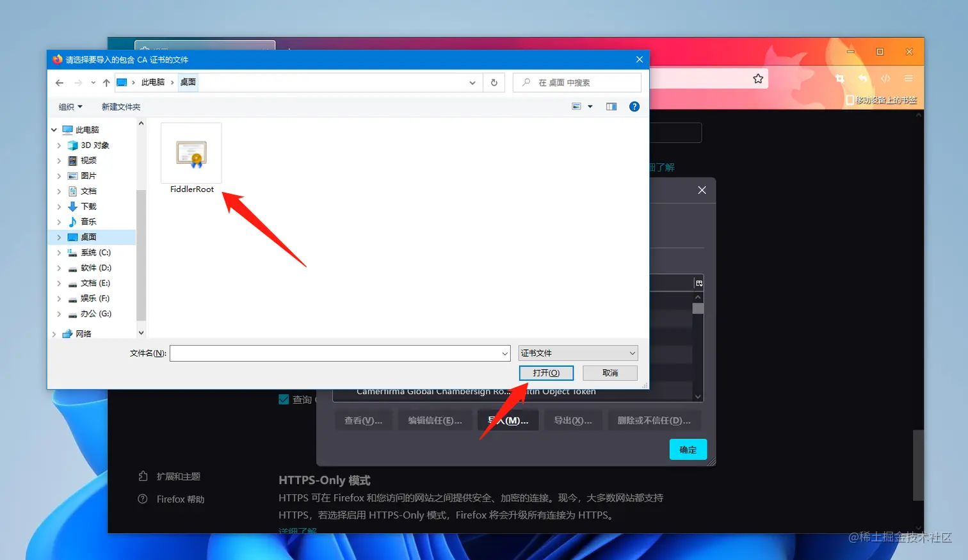Expand the 系统 (C:) drive node
Viewport: 968px width, 560px height.
point(59,253)
